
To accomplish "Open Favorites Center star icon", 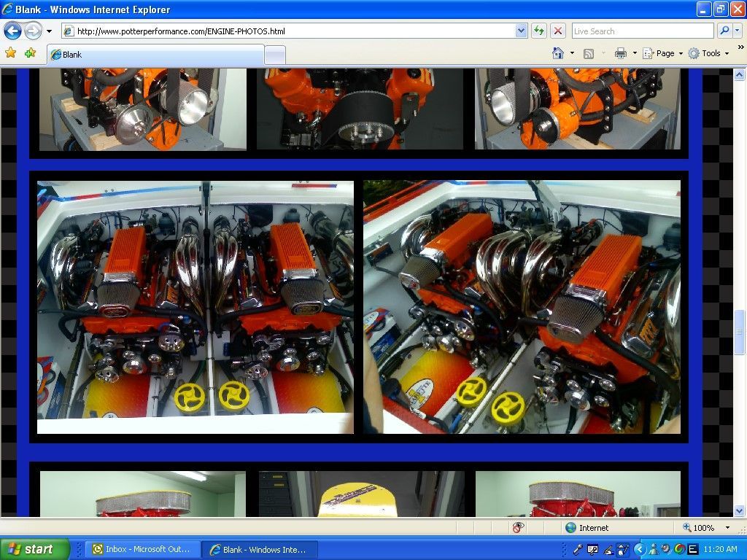I will (10, 53).
